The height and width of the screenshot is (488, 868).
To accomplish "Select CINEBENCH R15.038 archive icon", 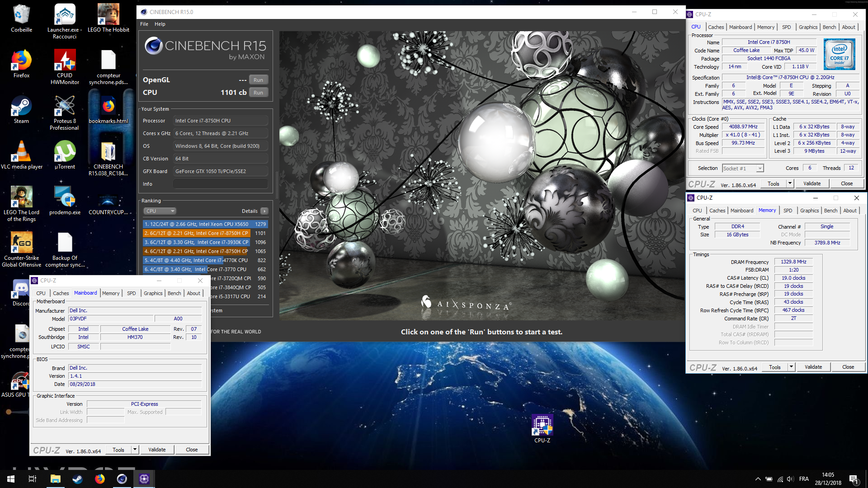I will click(x=108, y=158).
